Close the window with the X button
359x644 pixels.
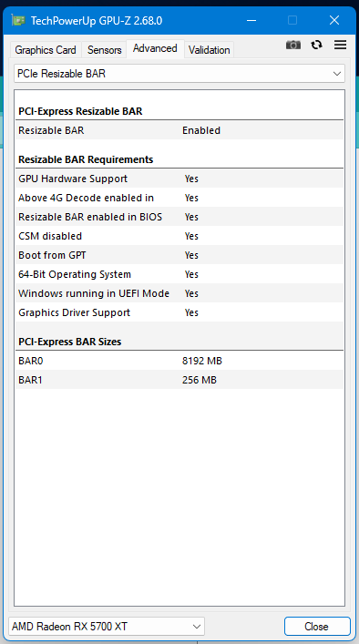pyautogui.click(x=334, y=20)
